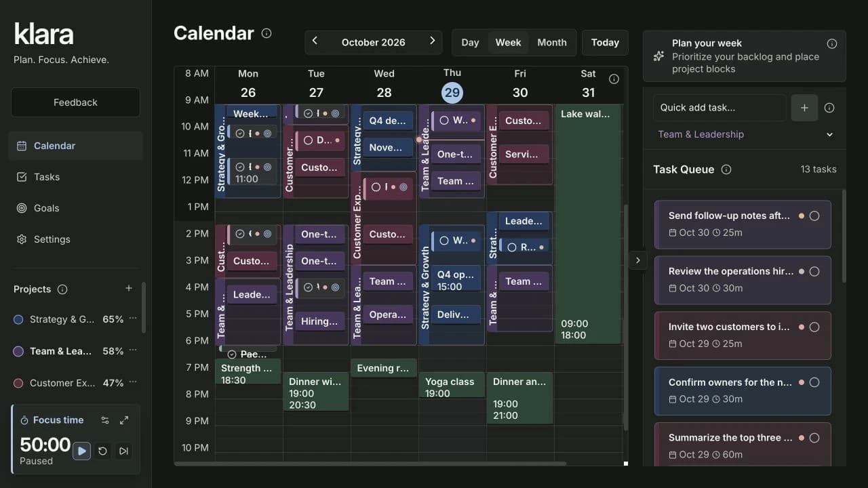Open Strategy & Growth project options menu
This screenshot has height=488, width=868.
133,319
